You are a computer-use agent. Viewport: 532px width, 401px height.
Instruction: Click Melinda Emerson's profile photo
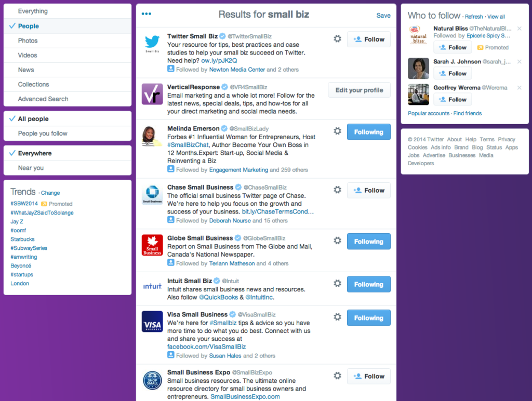[152, 135]
